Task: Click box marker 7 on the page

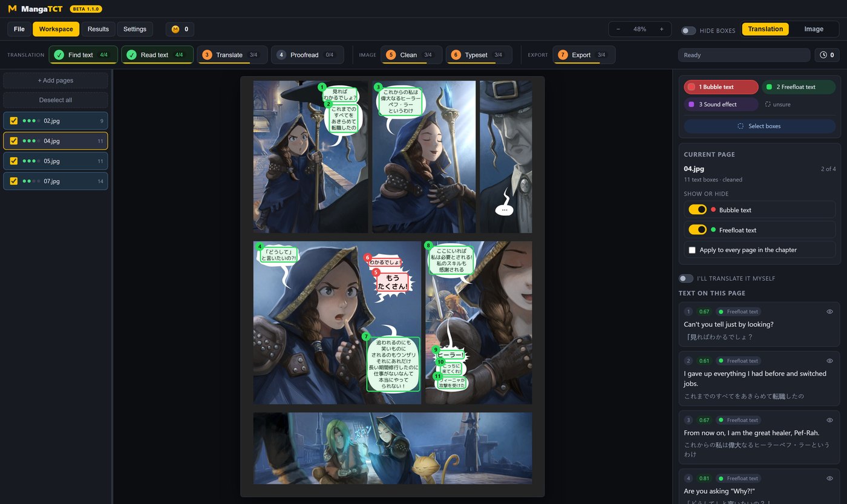Action: click(x=365, y=336)
